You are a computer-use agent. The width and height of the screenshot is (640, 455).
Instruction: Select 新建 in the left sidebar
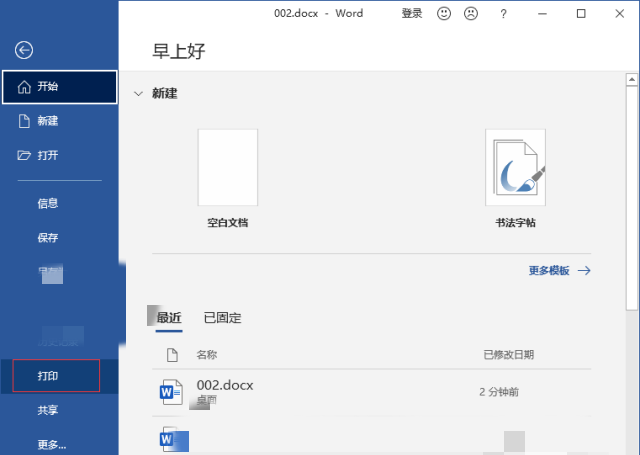tap(60, 121)
